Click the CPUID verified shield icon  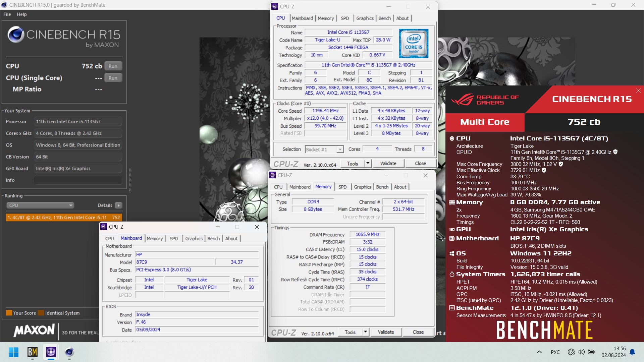(x=615, y=152)
